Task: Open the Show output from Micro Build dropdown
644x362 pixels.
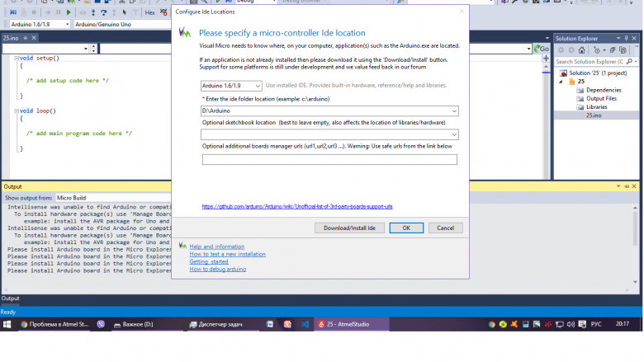Action: pos(113,198)
